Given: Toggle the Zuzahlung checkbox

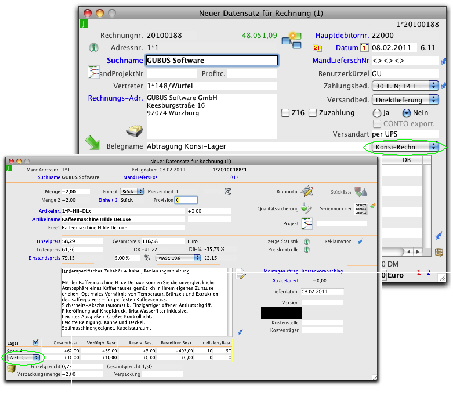Looking at the screenshot, I should click(312, 113).
